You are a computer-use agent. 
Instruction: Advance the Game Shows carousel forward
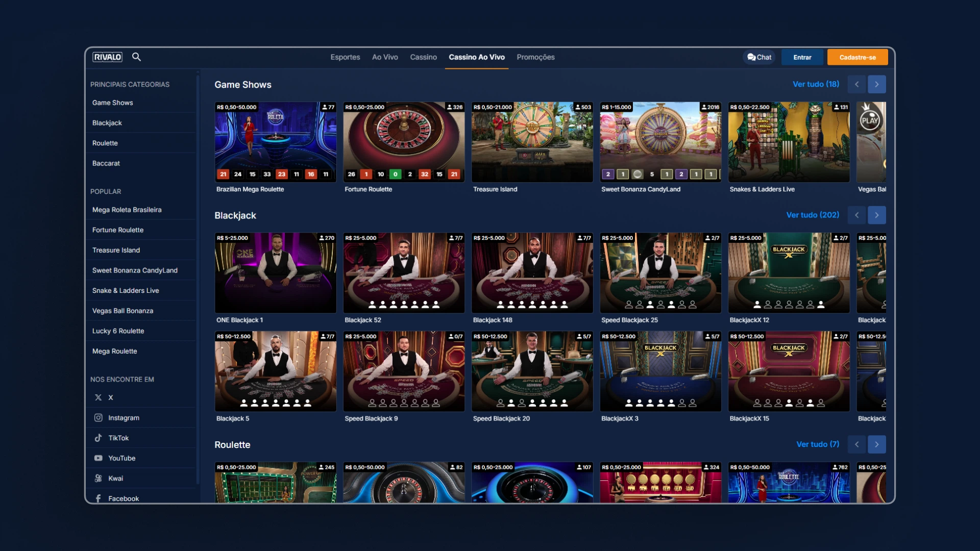tap(877, 84)
